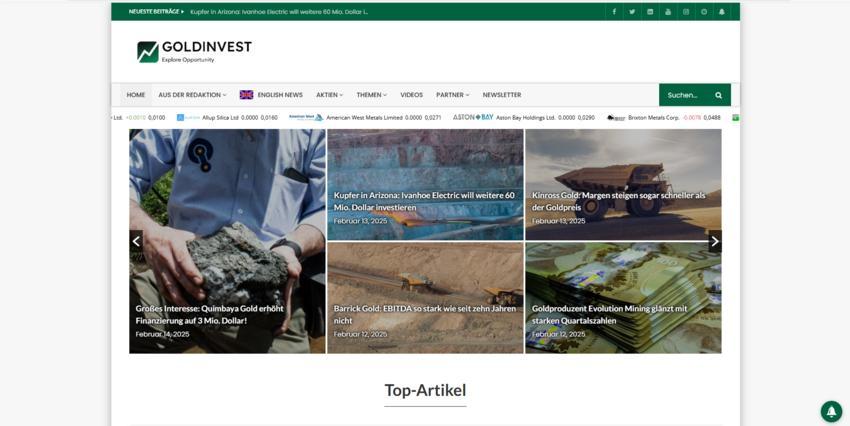Viewport: 850px width, 426px height.
Task: Open the Twitter profile icon
Action: [632, 11]
